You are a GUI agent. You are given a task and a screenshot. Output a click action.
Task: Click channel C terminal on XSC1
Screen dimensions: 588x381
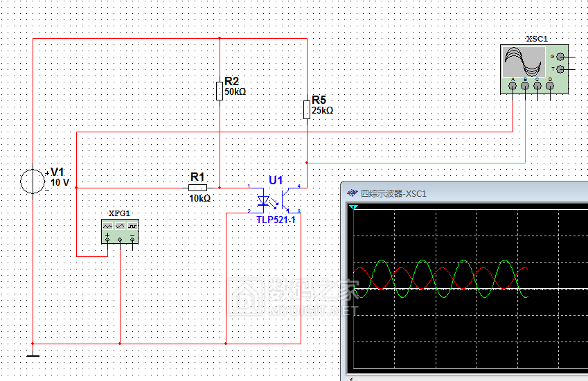[x=537, y=87]
